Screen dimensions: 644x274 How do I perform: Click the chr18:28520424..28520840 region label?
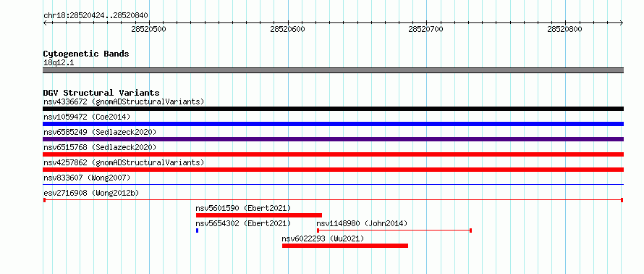pyautogui.click(x=96, y=16)
